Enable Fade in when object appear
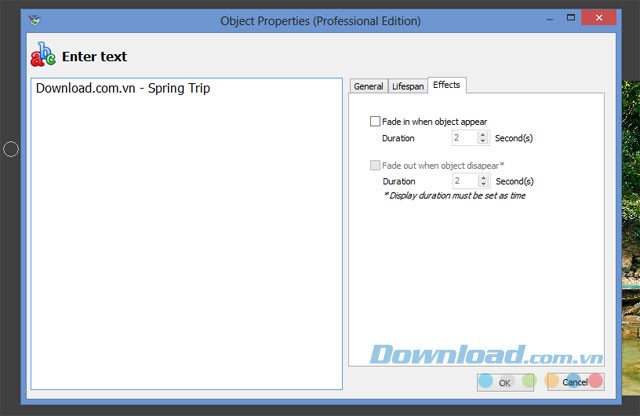This screenshot has width=640, height=416. pos(375,121)
